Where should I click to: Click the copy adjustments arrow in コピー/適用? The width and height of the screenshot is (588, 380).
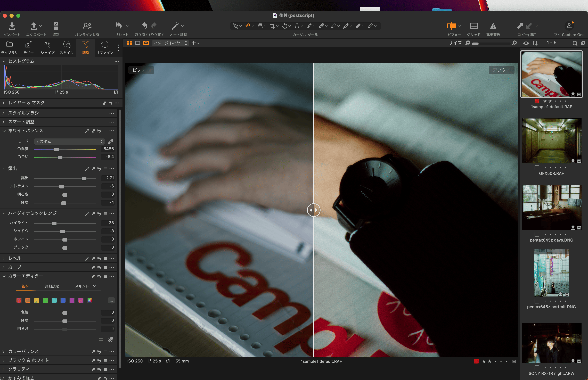(x=520, y=26)
